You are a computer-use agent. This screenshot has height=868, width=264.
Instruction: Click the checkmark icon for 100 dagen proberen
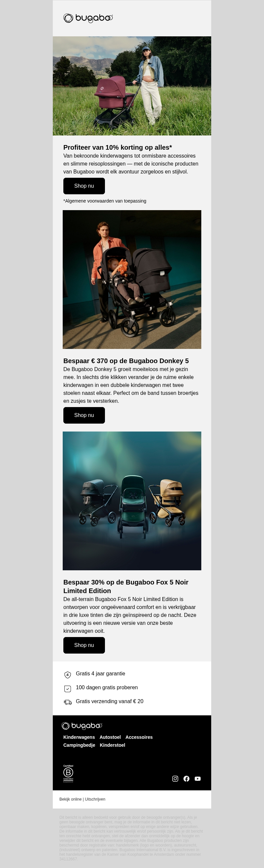pos(68,689)
